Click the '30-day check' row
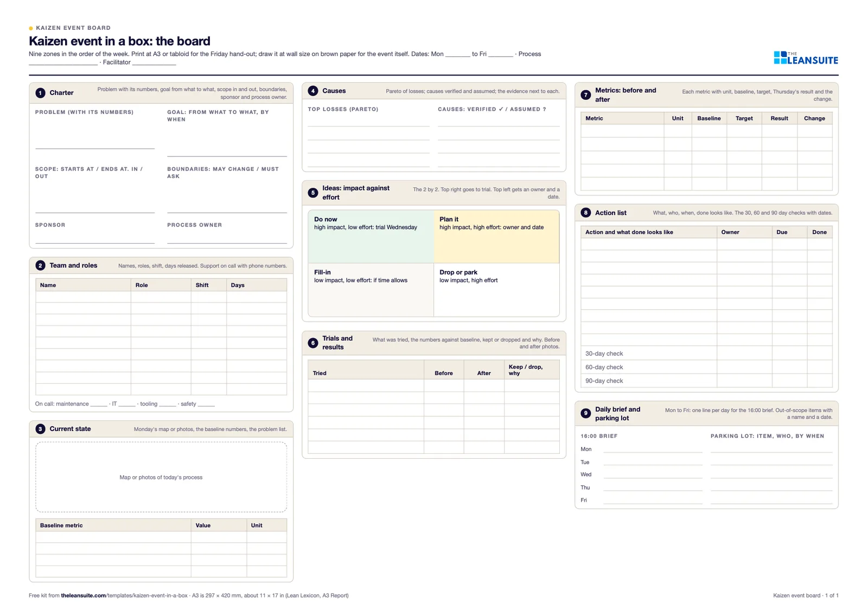Viewport: 868px width, 614px height. pos(706,353)
